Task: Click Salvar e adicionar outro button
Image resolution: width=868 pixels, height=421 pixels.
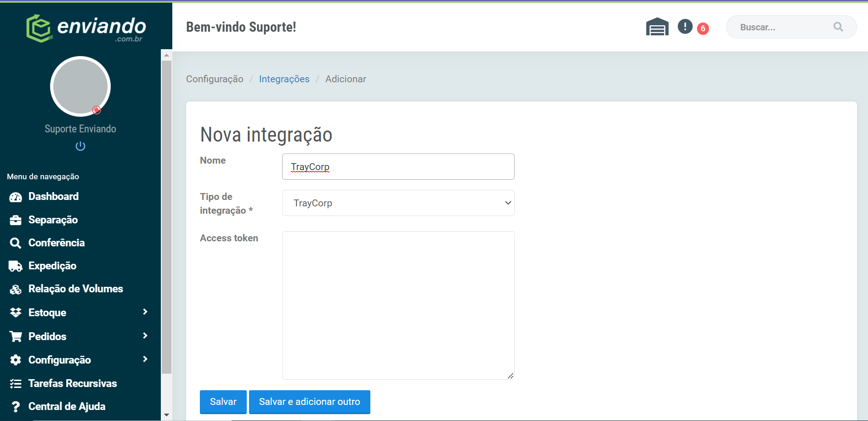Action: 310,402
